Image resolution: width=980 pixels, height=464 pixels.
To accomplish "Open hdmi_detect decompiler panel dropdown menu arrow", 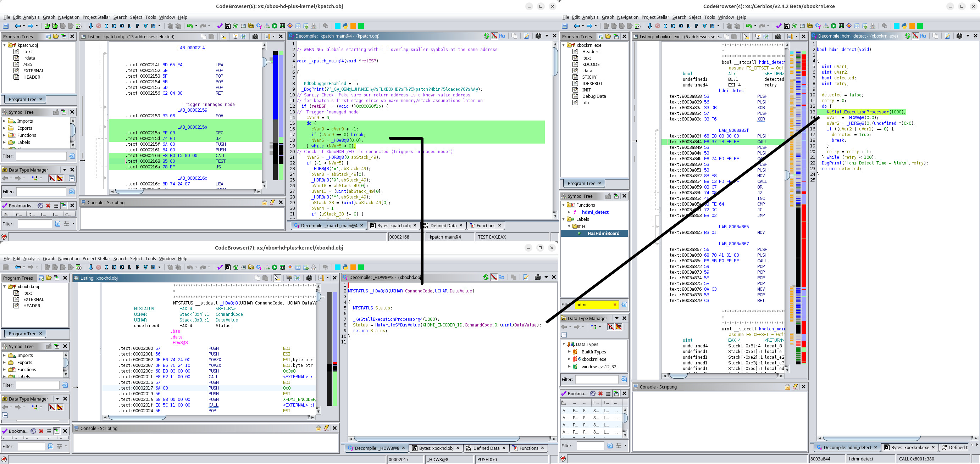I will (x=968, y=36).
